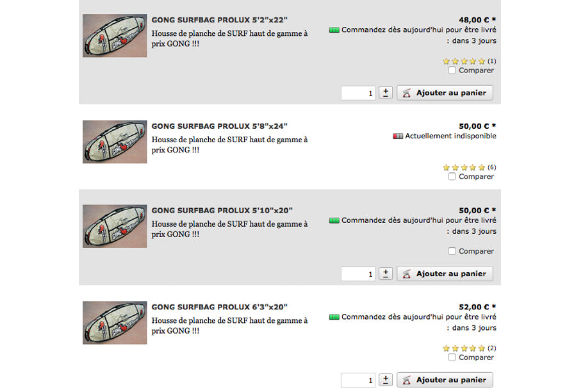Screen dimensions: 583x392
Task: Enable Comparer checkbox for PROLUX 5'8"x24"
Action: (x=452, y=177)
